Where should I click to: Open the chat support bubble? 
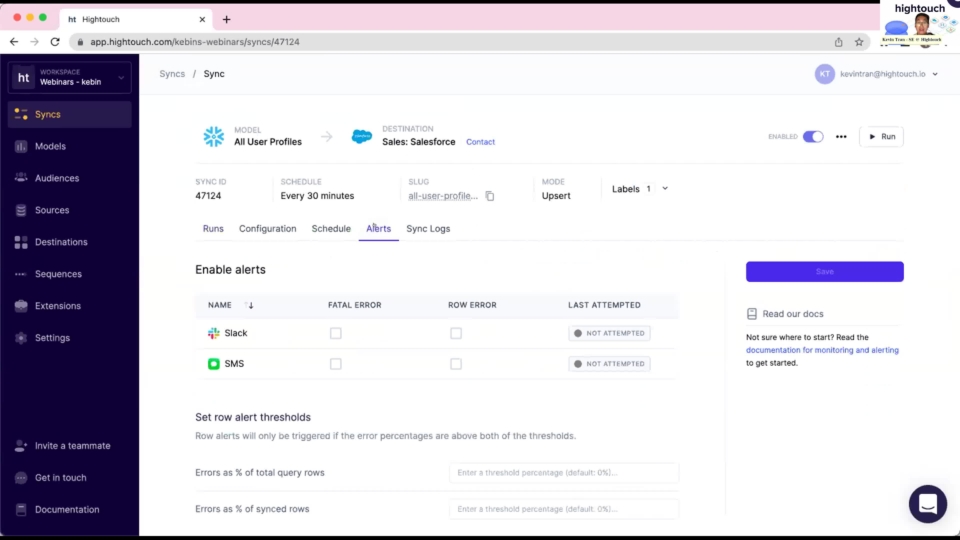(927, 503)
